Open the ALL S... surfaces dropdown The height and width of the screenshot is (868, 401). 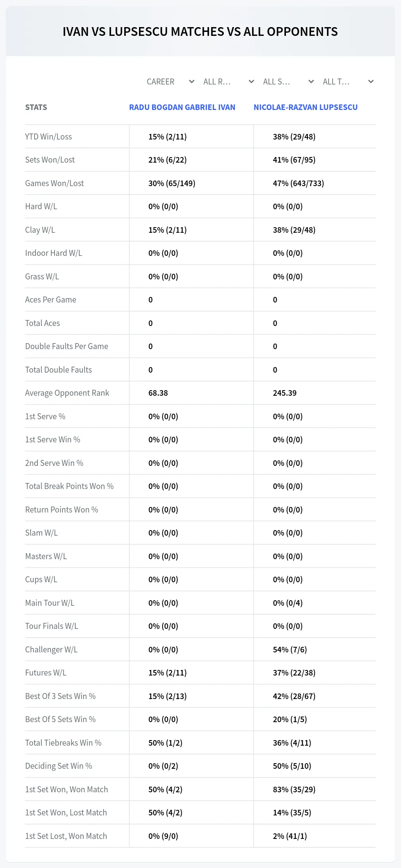point(289,82)
